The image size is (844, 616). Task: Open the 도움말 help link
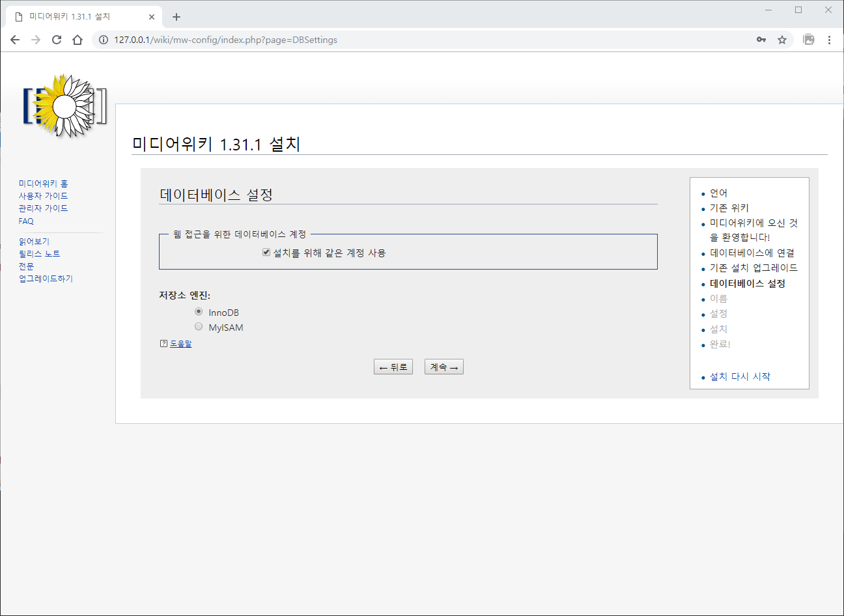click(181, 344)
